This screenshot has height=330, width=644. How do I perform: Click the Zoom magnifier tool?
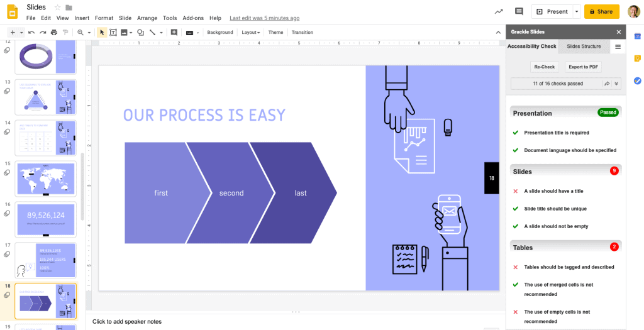[x=80, y=33]
